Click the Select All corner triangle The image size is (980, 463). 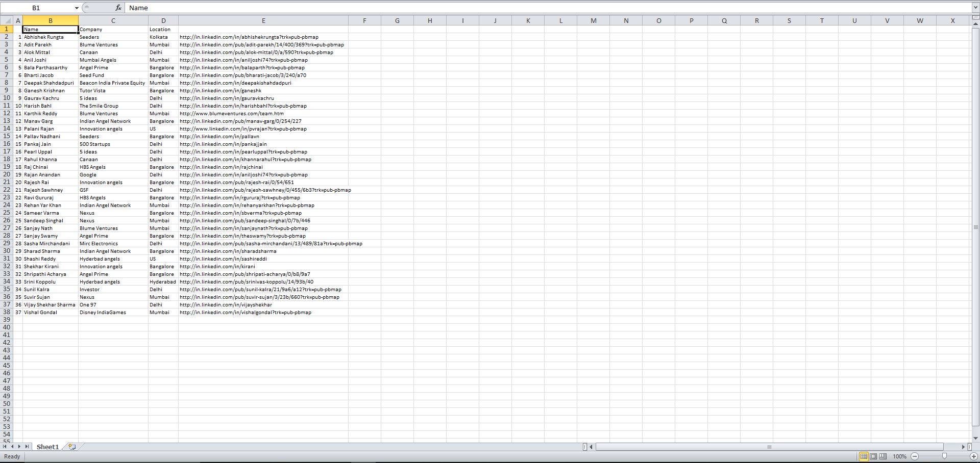click(x=7, y=21)
